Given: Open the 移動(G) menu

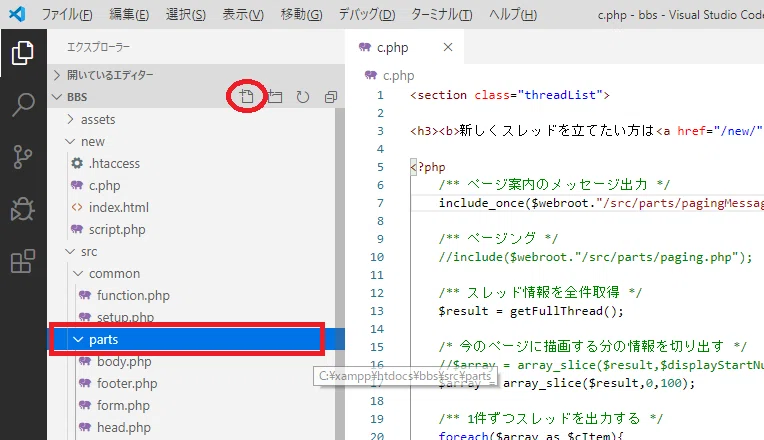Looking at the screenshot, I should [x=301, y=14].
